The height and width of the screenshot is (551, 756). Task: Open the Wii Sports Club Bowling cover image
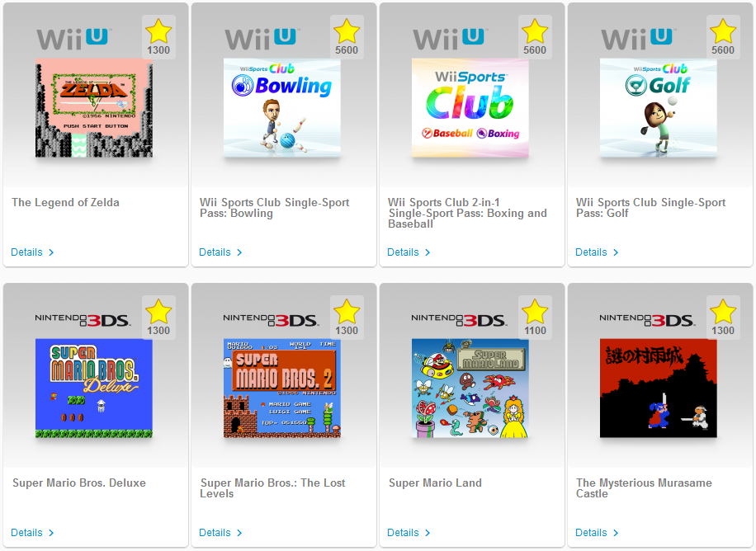coord(282,108)
